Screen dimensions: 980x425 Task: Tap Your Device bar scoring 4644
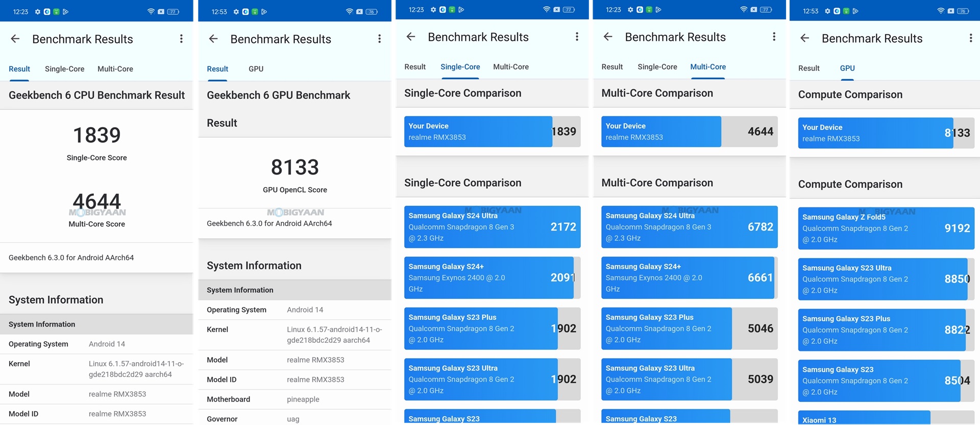pyautogui.click(x=690, y=131)
